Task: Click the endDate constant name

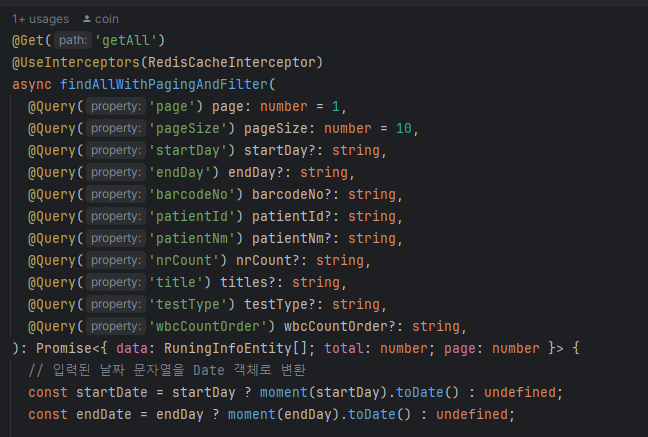Action: pos(104,414)
